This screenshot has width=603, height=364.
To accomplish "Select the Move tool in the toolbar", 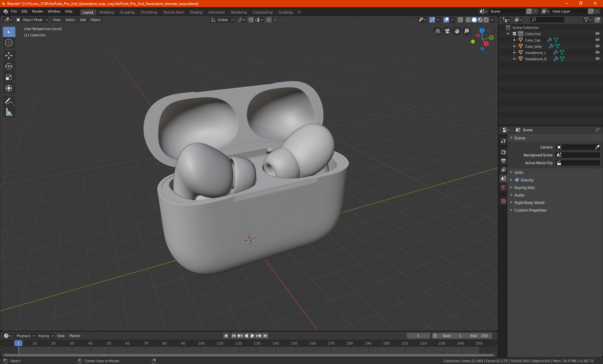I will point(9,56).
